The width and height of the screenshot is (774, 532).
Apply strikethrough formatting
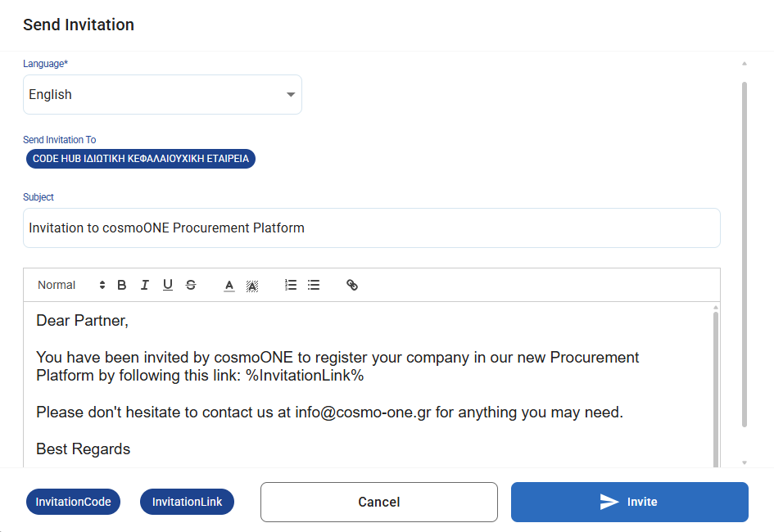pyautogui.click(x=191, y=285)
